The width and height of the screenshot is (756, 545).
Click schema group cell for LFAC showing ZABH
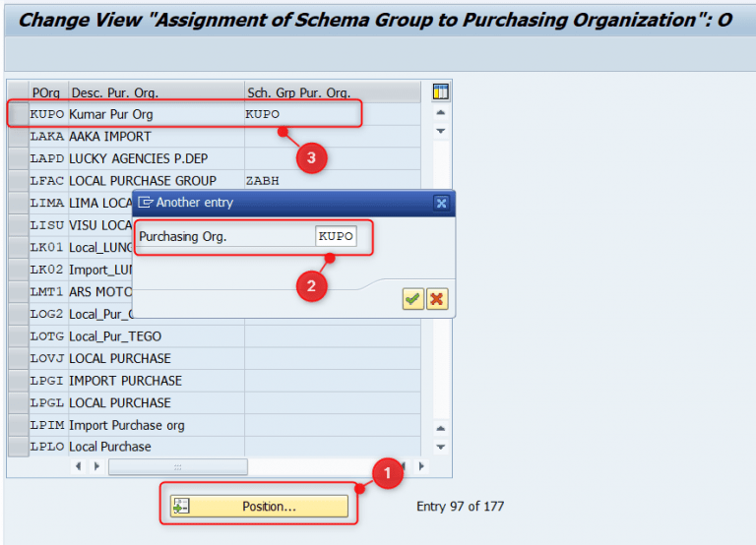click(332, 181)
